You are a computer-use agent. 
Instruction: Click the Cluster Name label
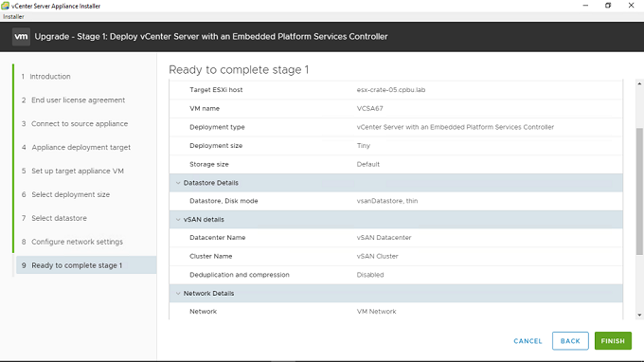coord(210,256)
